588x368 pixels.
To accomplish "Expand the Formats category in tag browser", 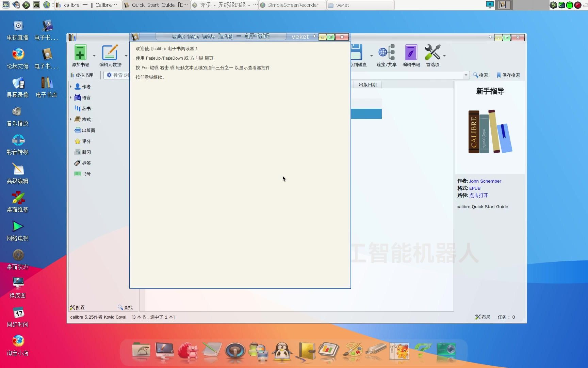I will point(71,119).
